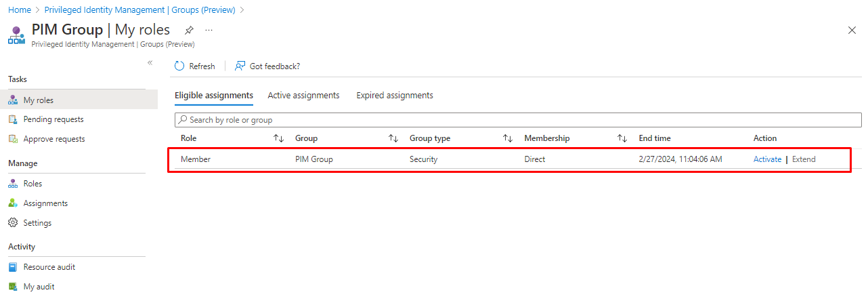Open Assignments under Manage

pos(45,203)
